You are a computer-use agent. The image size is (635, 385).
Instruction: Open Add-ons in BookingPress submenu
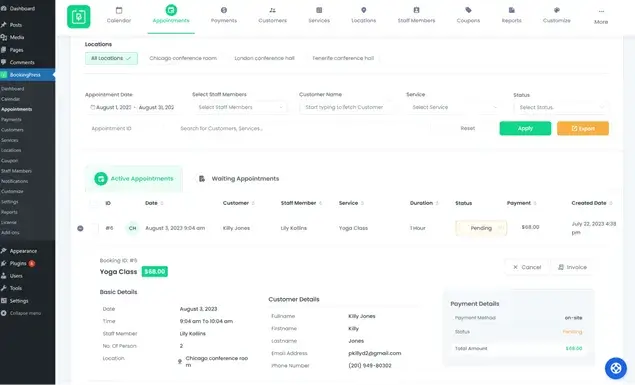pyautogui.click(x=10, y=233)
